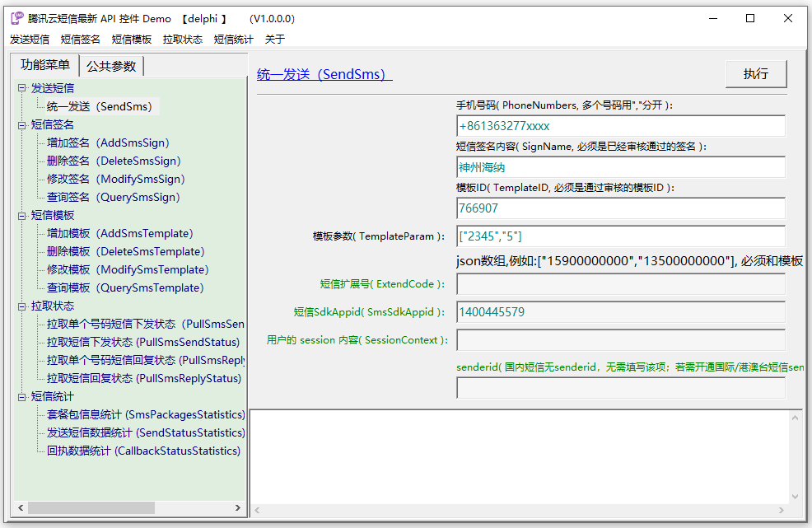
Task: Collapse the 拉取状态 tree node
Action: tap(21, 306)
